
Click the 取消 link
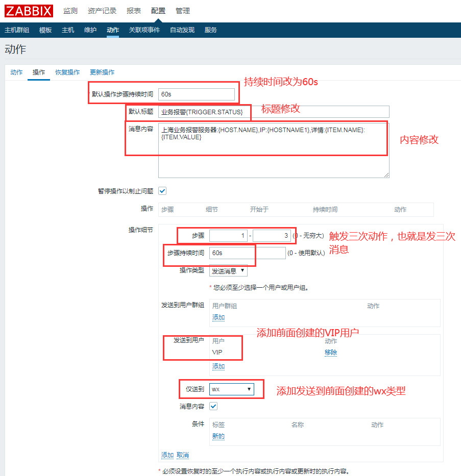183,455
